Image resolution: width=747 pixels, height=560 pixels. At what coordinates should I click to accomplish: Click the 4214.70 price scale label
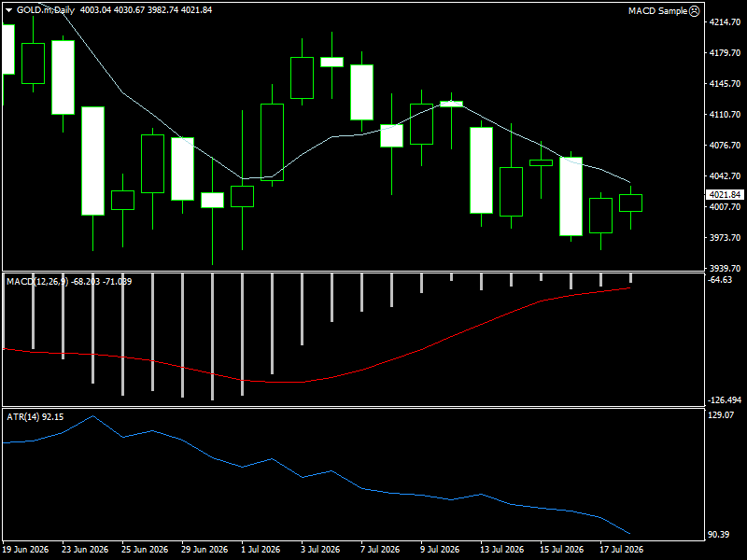coord(725,21)
